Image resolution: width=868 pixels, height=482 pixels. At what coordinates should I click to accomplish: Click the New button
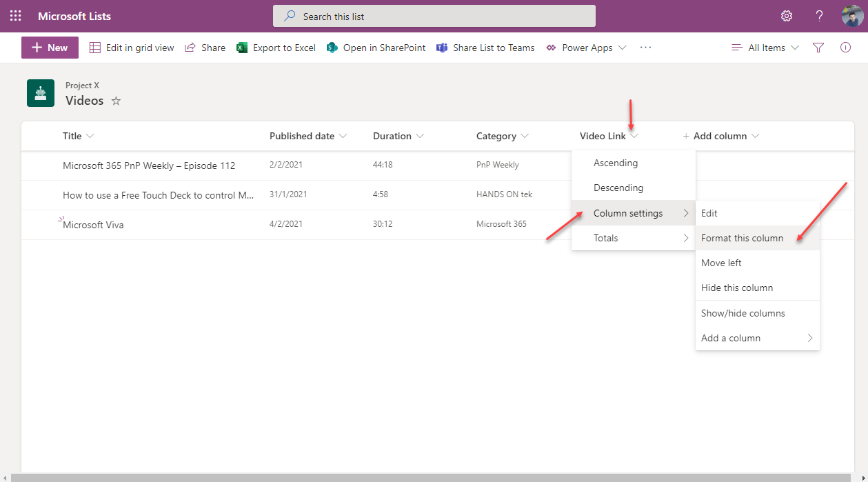(x=50, y=48)
